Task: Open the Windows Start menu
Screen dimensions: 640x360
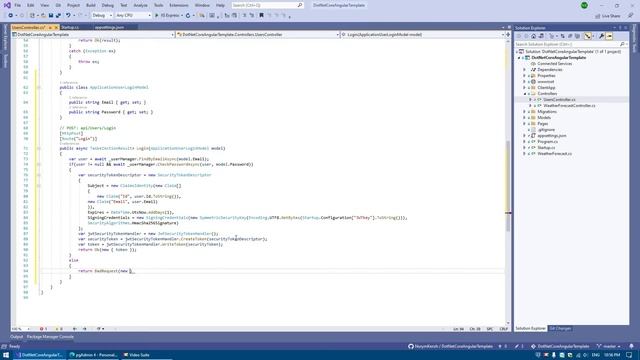Action: click(x=6, y=355)
